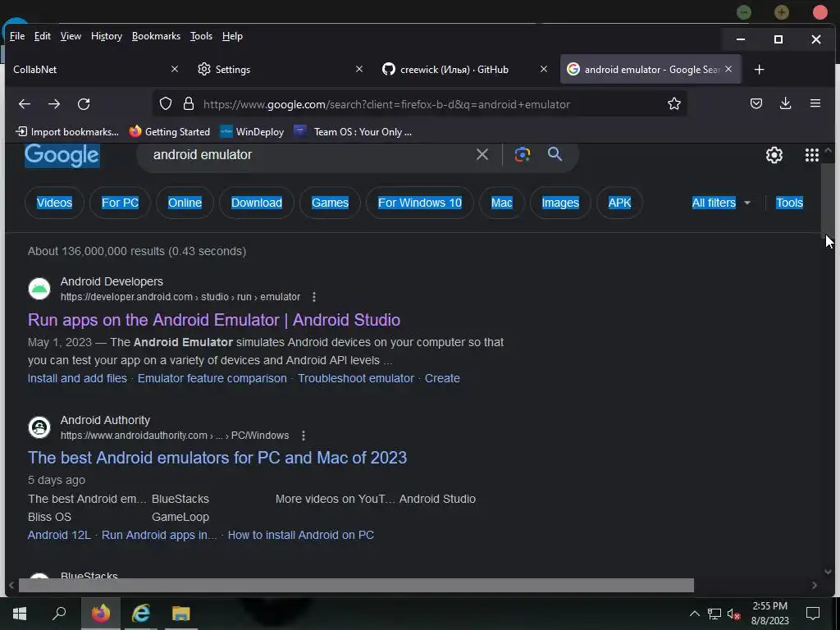Open The best Android emulators result

[217, 458]
